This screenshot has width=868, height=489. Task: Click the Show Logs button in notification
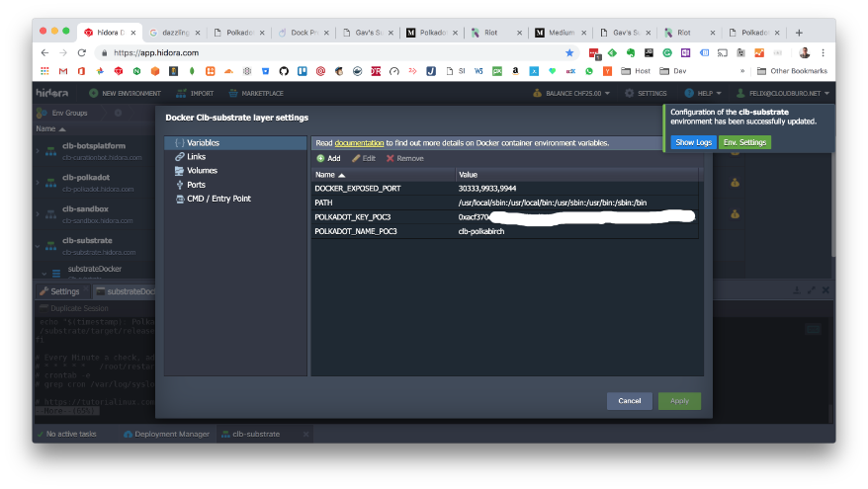point(693,142)
